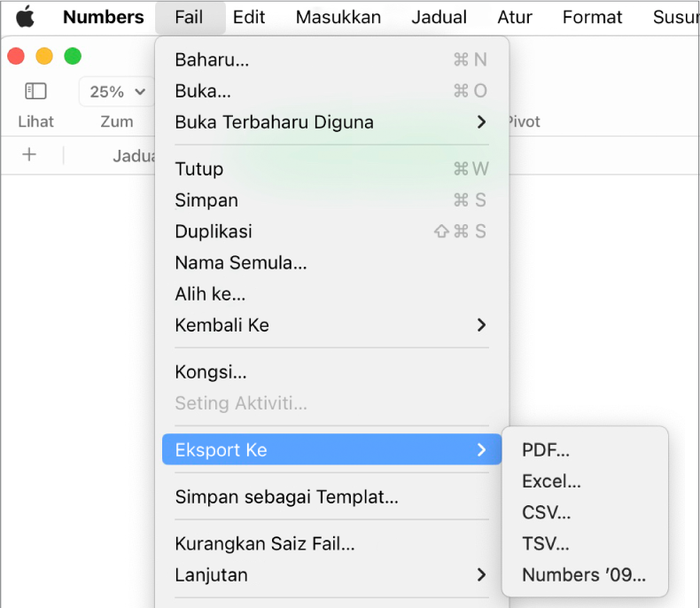The width and height of the screenshot is (700, 608).
Task: Select Duplikasi menu item
Action: (x=331, y=231)
